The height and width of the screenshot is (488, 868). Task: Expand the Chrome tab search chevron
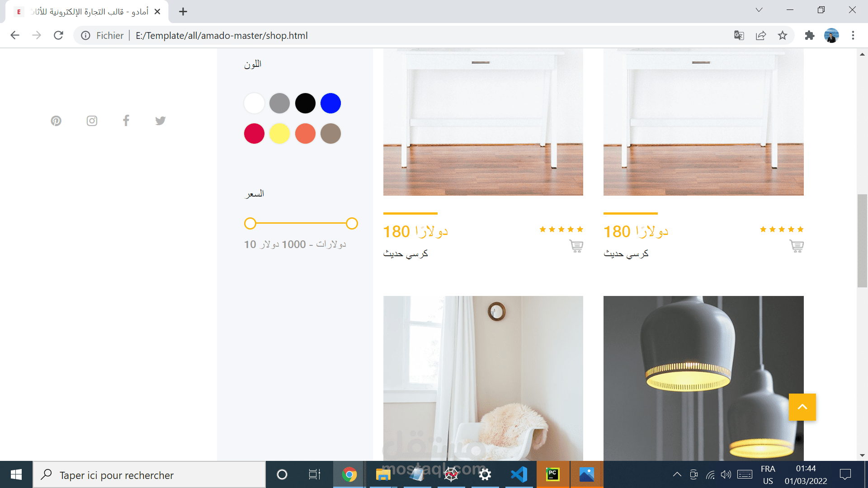point(759,10)
